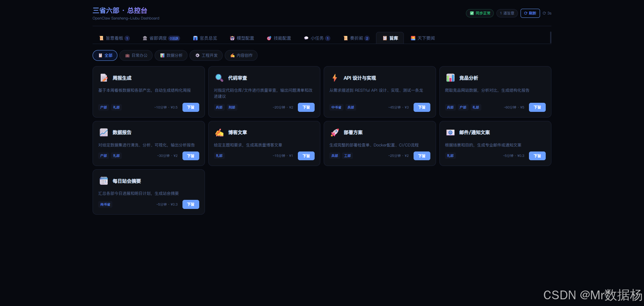Filter templates by 日常办公
The height and width of the screenshot is (306, 644).
(136, 55)
